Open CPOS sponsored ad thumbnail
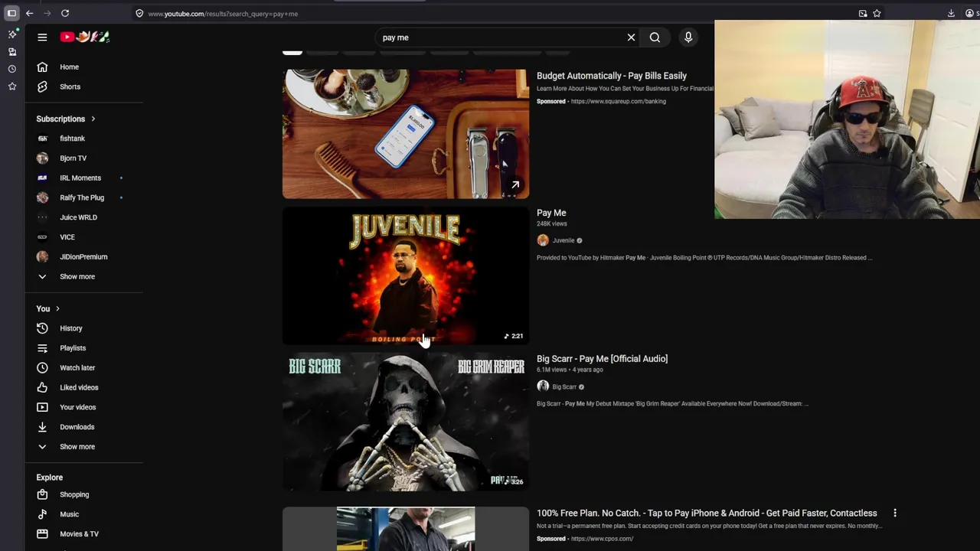Image resolution: width=980 pixels, height=551 pixels. pos(405,529)
